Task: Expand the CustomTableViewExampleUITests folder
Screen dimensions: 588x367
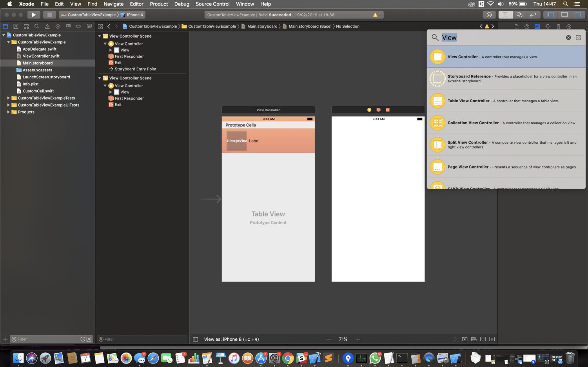Action: [x=8, y=105]
